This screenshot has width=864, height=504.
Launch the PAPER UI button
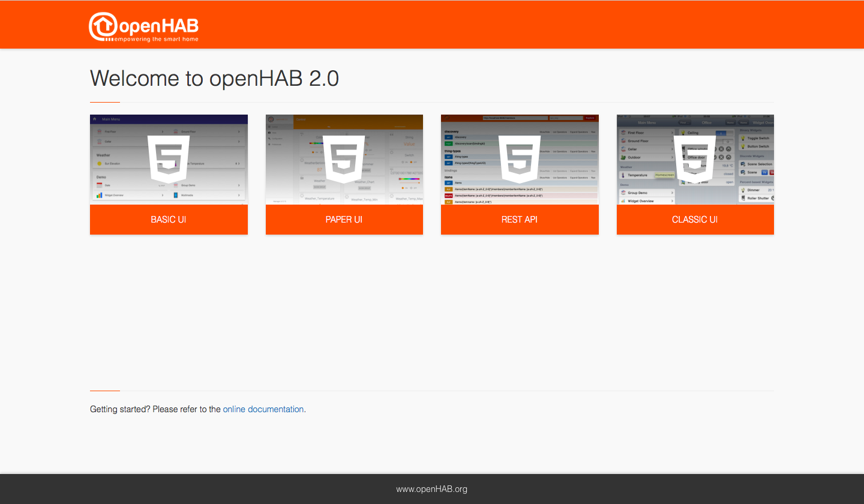pyautogui.click(x=344, y=220)
